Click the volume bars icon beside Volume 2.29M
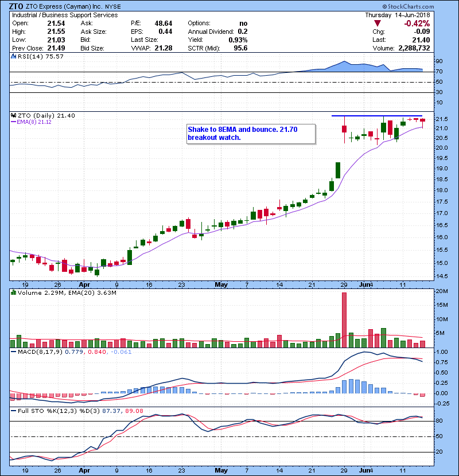 pyautogui.click(x=13, y=292)
